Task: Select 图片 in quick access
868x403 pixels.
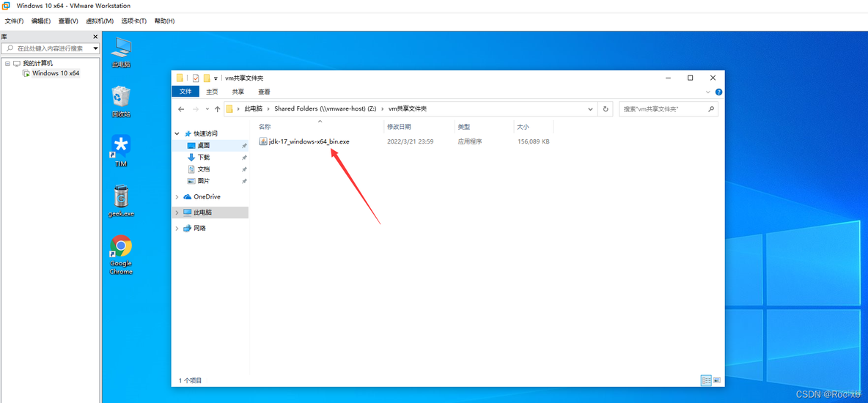Action: pyautogui.click(x=204, y=181)
